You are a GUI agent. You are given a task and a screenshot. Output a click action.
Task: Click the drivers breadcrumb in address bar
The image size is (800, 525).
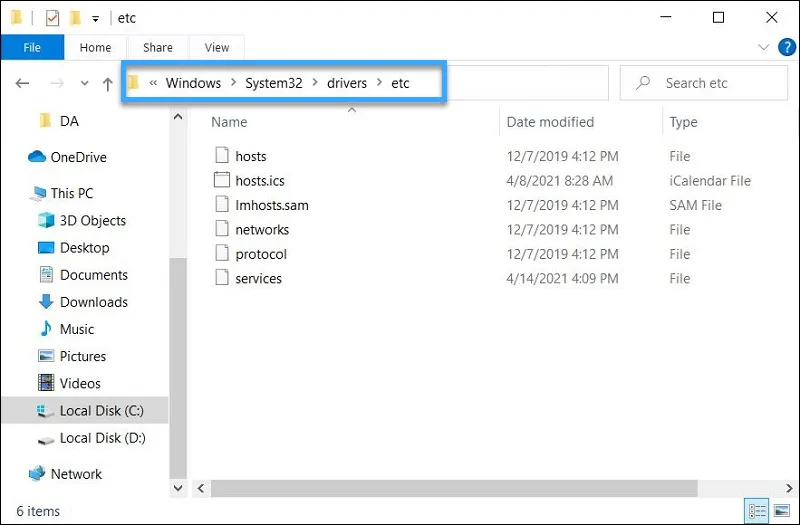click(347, 83)
